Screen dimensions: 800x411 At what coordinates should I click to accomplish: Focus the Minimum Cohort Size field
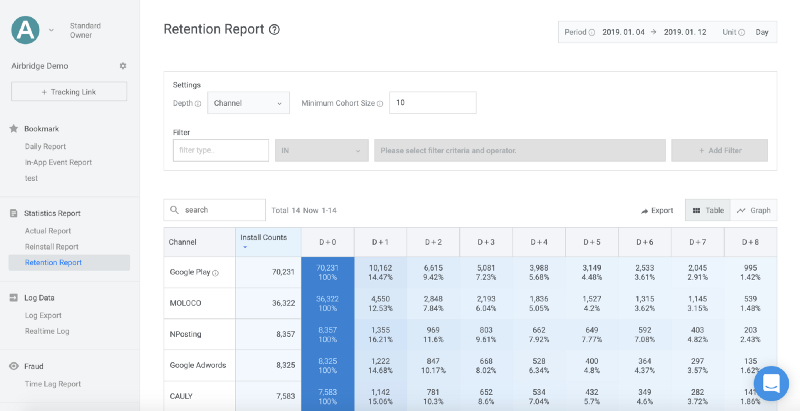click(x=433, y=102)
